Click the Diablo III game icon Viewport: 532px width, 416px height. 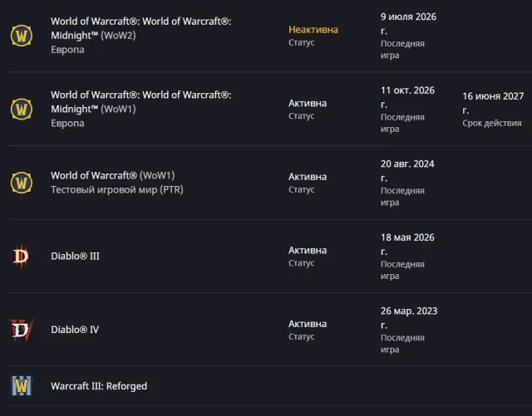21,256
